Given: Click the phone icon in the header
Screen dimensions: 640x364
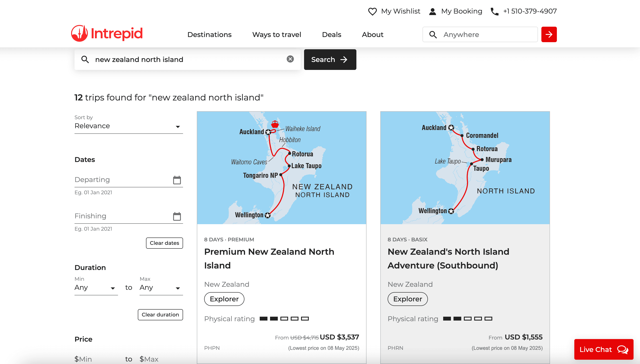Looking at the screenshot, I should [495, 11].
